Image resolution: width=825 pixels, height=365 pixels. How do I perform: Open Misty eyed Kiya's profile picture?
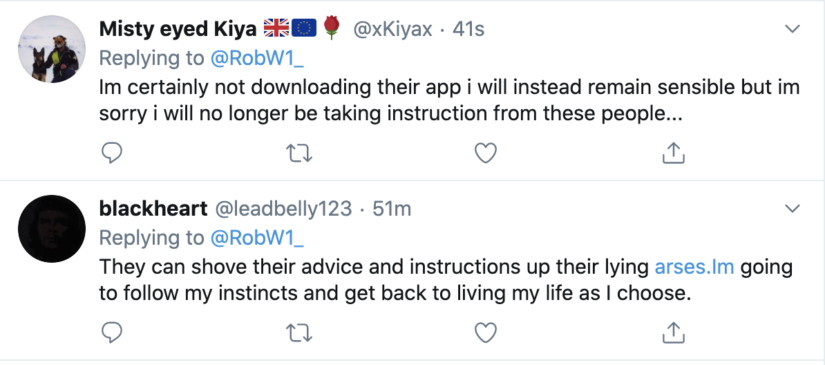click(x=52, y=49)
